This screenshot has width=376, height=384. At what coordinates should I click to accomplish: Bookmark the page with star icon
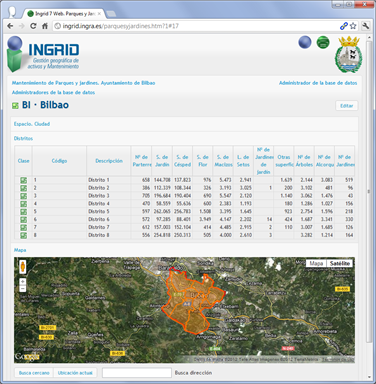[353, 26]
